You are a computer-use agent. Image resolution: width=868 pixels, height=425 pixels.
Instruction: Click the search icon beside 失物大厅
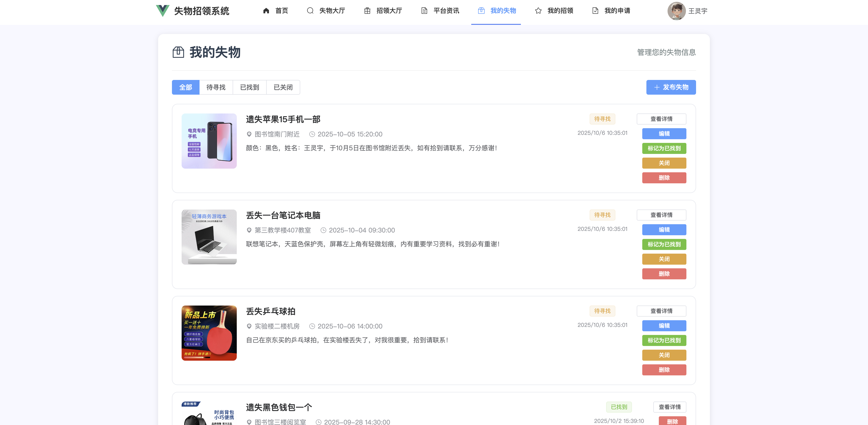click(x=310, y=11)
